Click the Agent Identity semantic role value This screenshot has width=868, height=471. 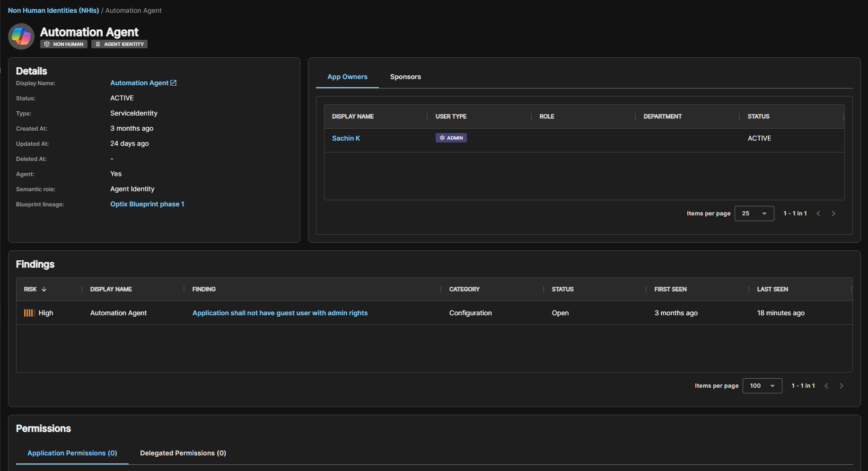[x=132, y=189]
